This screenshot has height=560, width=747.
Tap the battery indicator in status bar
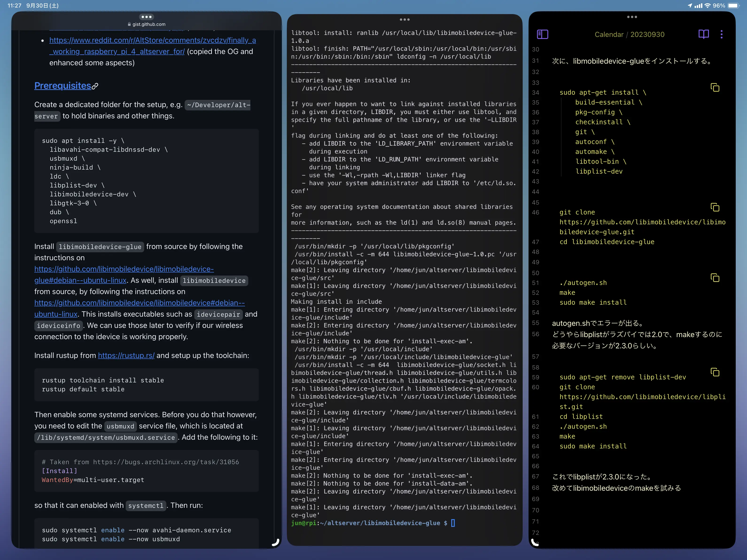[x=733, y=6]
